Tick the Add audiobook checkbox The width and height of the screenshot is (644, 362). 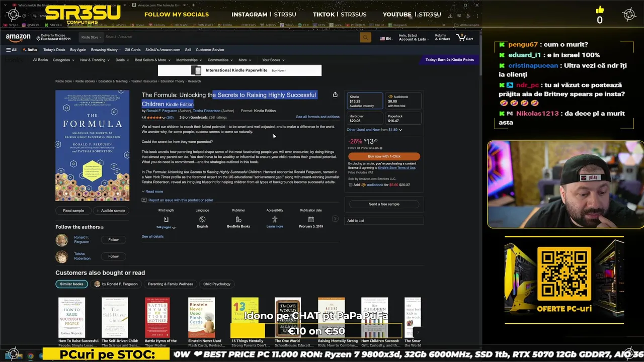(x=351, y=185)
